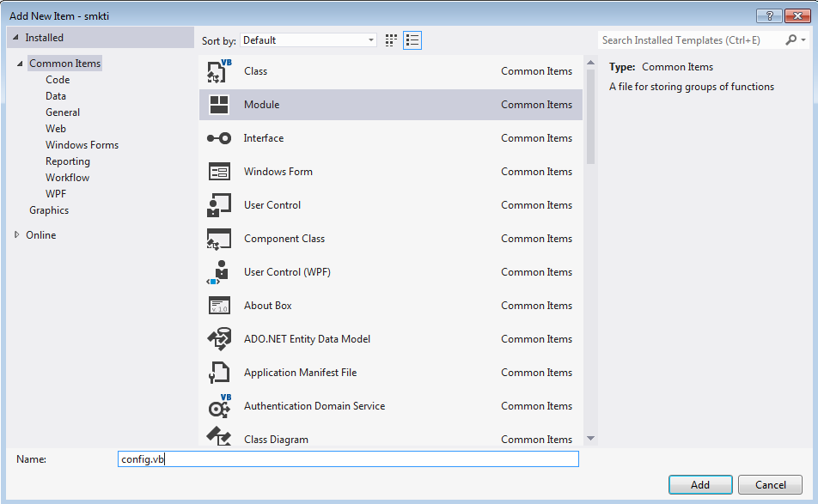Select the Class template icon
818x504 pixels.
pos(219,71)
